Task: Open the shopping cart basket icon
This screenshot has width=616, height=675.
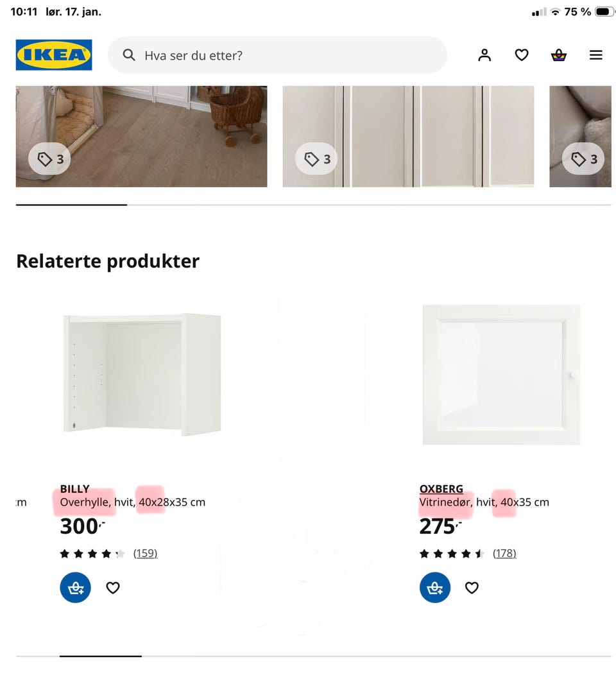Action: click(559, 55)
